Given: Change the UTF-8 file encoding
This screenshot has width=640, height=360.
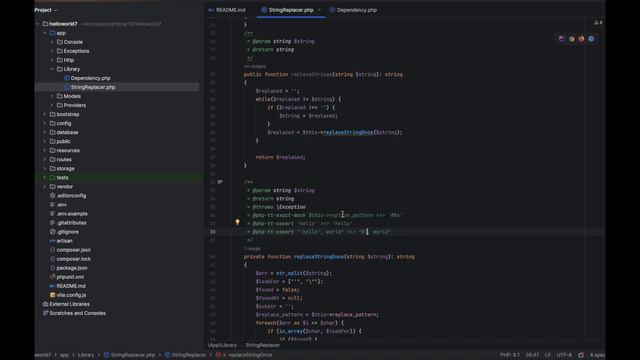Looking at the screenshot, I should [564, 355].
